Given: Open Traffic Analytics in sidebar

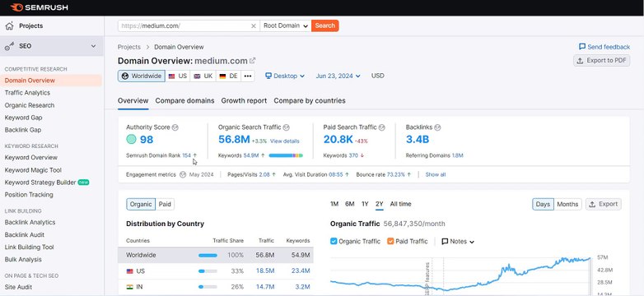Looking at the screenshot, I should coord(27,93).
